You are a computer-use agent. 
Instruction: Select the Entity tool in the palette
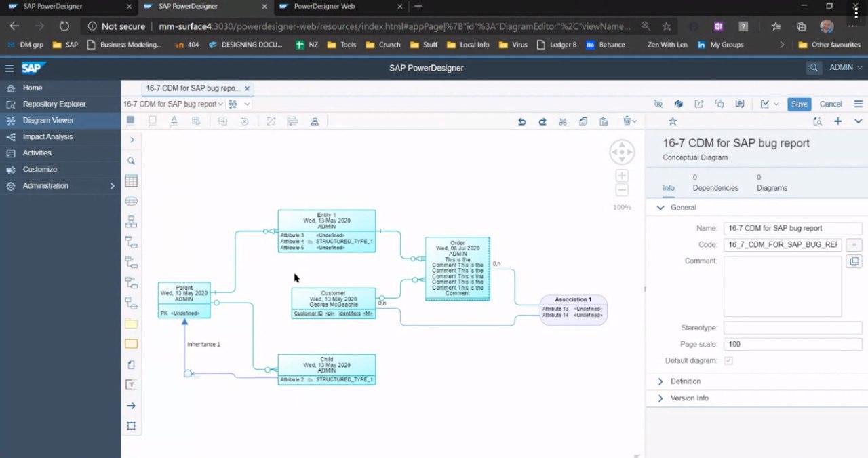pos(132,181)
